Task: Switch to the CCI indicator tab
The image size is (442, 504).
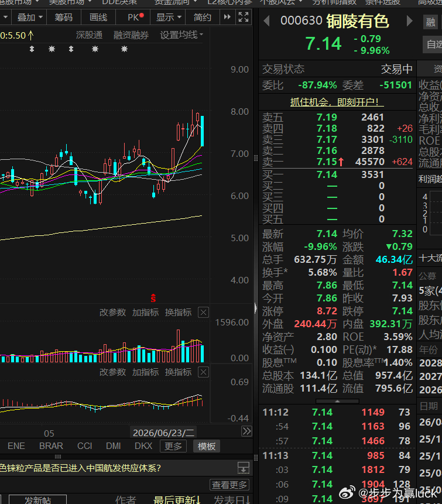Action: point(84,446)
